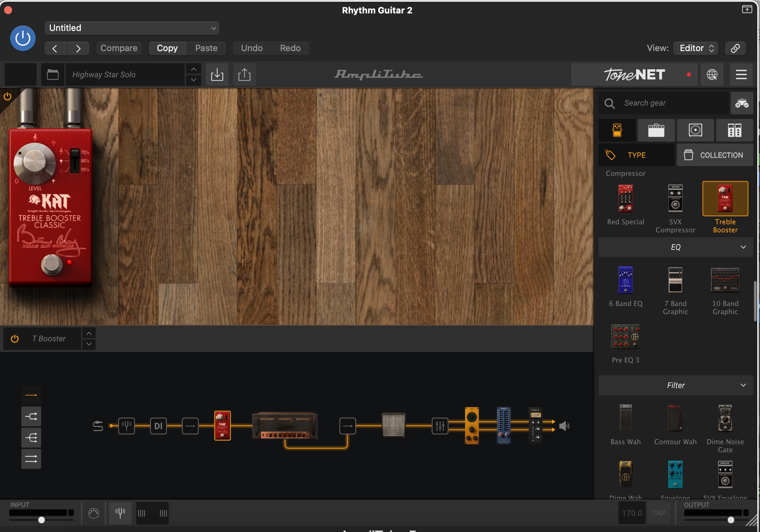Click the globe web icon
Image resolution: width=760 pixels, height=532 pixels.
click(712, 75)
